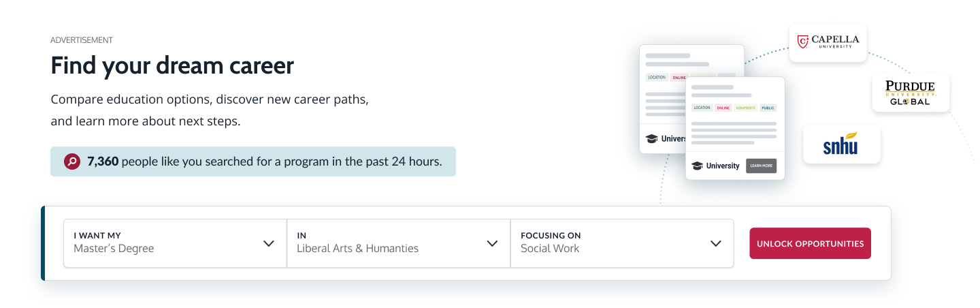This screenshot has width=980, height=308.
Task: Click the Advertisement label
Action: click(82, 40)
